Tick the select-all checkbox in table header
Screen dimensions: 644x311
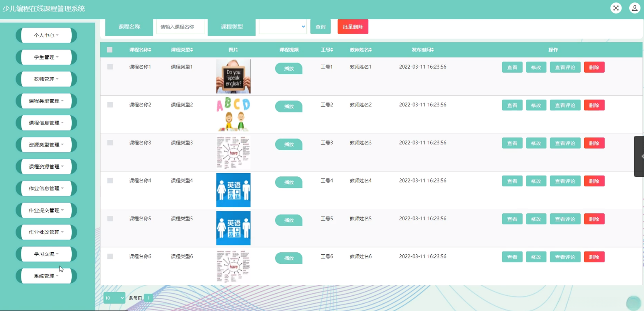pos(110,50)
